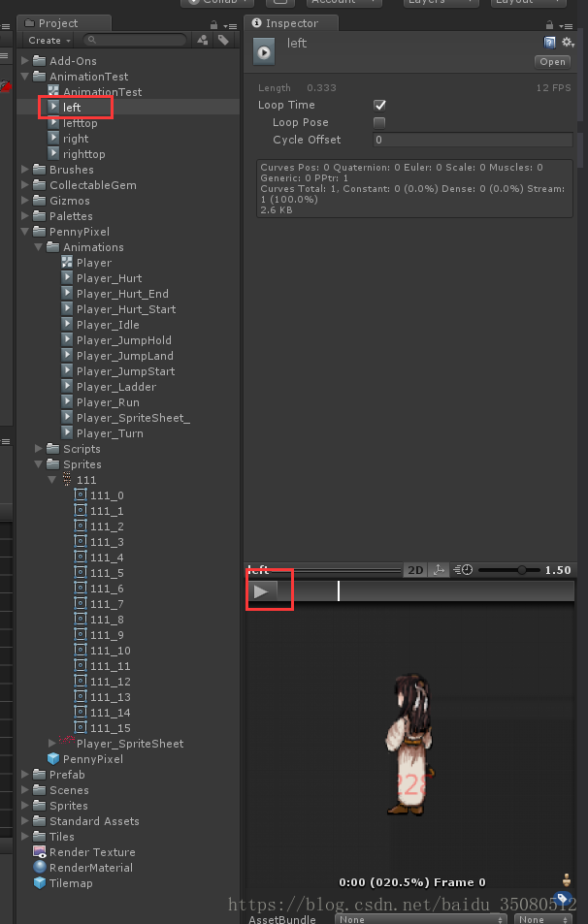Collapse the Animations folder

tap(39, 247)
